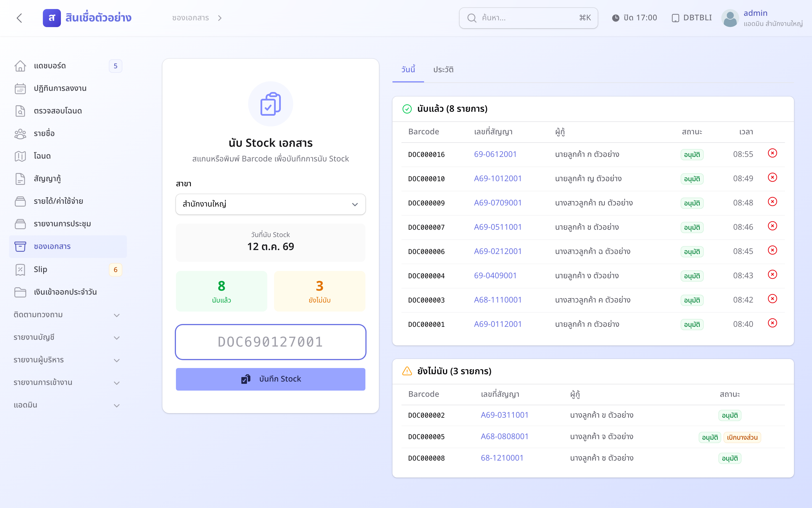This screenshot has width=812, height=508.
Task: Open ตรวจสอบโฉนด document search icon
Action: click(x=20, y=111)
